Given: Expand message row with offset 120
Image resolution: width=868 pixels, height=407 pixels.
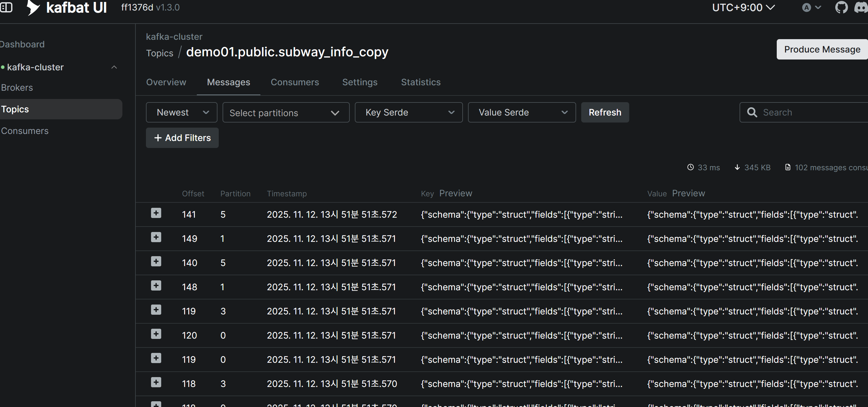Looking at the screenshot, I should [x=156, y=334].
